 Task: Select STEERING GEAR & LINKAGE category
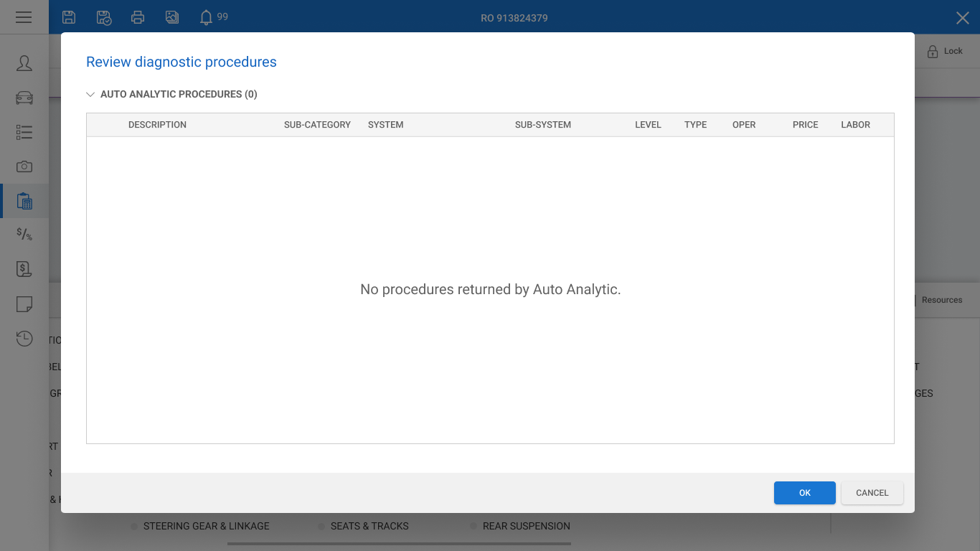(207, 526)
